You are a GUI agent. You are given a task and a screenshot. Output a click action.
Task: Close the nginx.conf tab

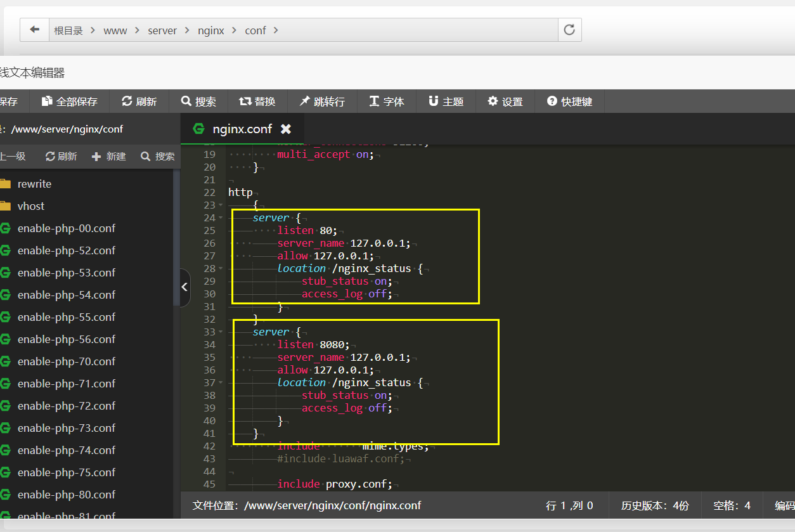286,129
